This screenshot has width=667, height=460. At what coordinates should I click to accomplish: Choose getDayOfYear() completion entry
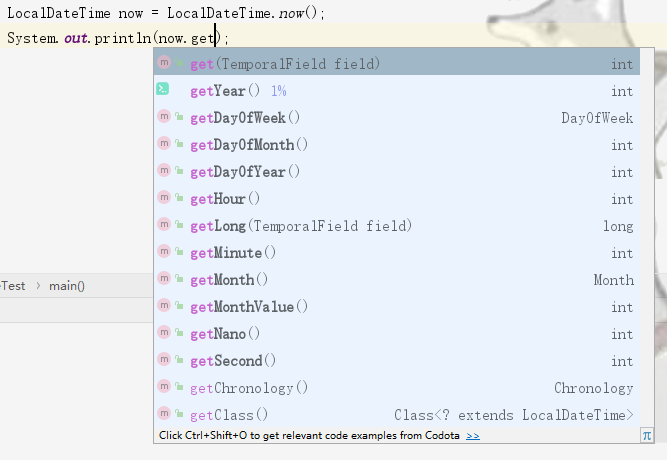pyautogui.click(x=396, y=171)
